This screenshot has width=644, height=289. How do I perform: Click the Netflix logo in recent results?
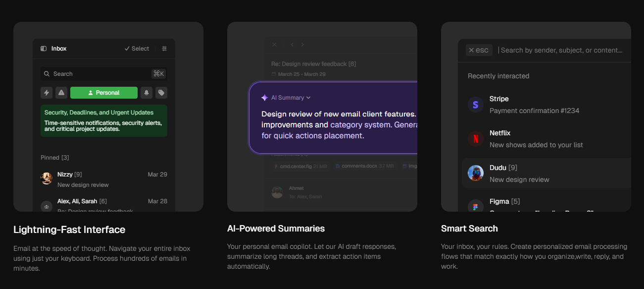pos(476,139)
